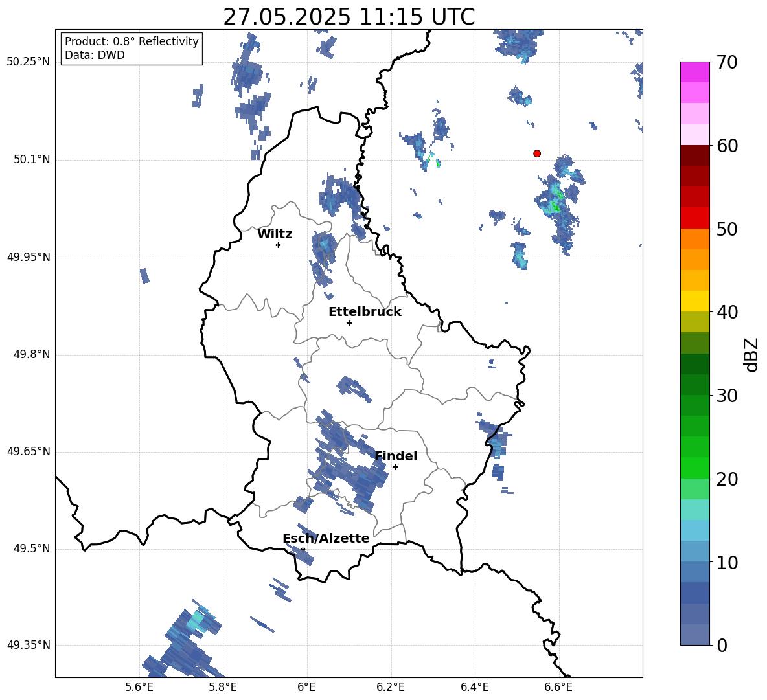Click the orange colorbar segment near 50
Image resolution: width=767 pixels, height=700 pixels.
(695, 239)
